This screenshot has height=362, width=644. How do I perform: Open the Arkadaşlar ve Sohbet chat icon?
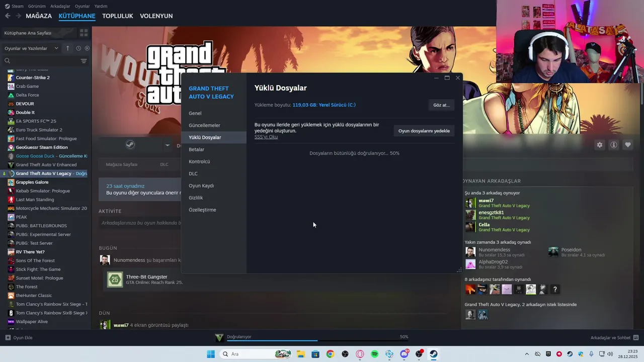(x=636, y=337)
